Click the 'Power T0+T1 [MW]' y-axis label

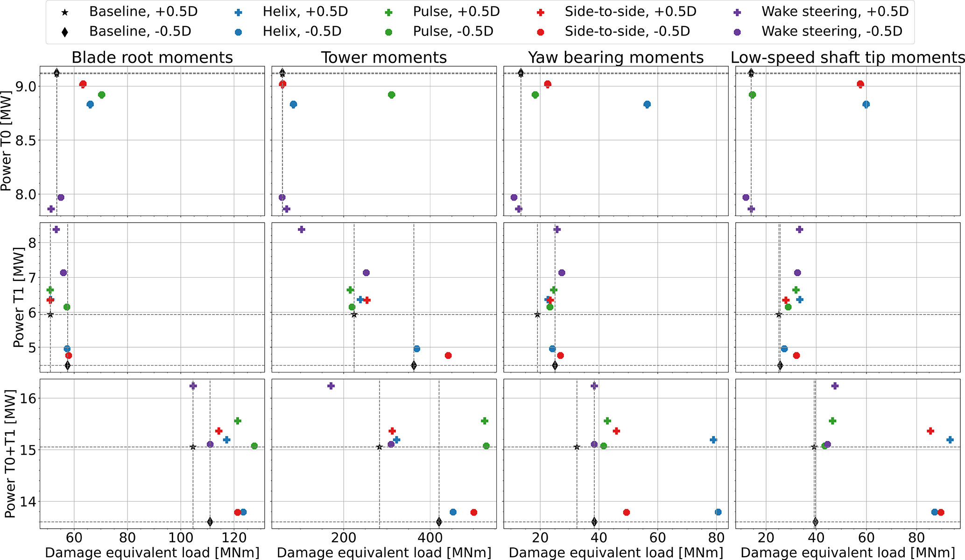[10, 454]
